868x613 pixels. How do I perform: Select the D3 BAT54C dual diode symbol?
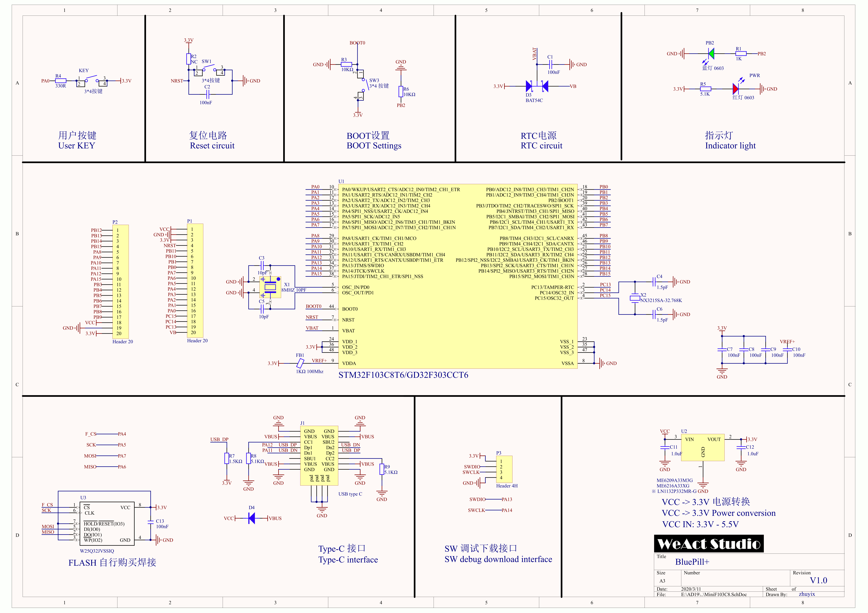(537, 86)
